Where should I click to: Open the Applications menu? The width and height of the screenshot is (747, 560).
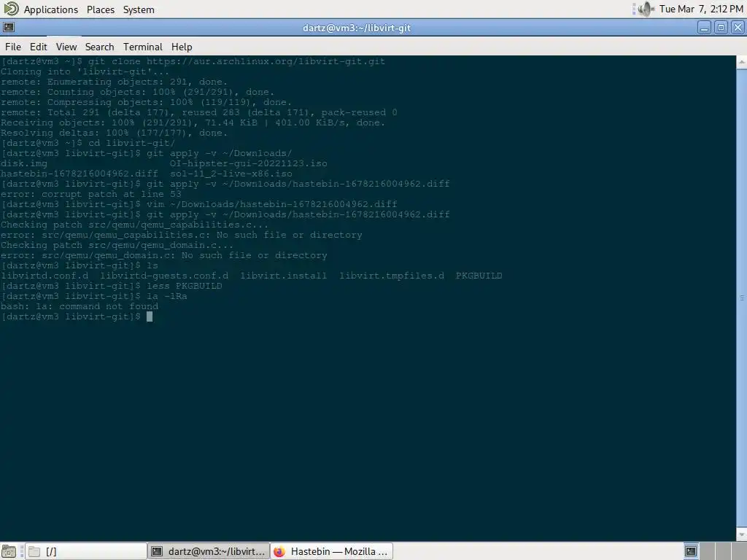(51, 9)
